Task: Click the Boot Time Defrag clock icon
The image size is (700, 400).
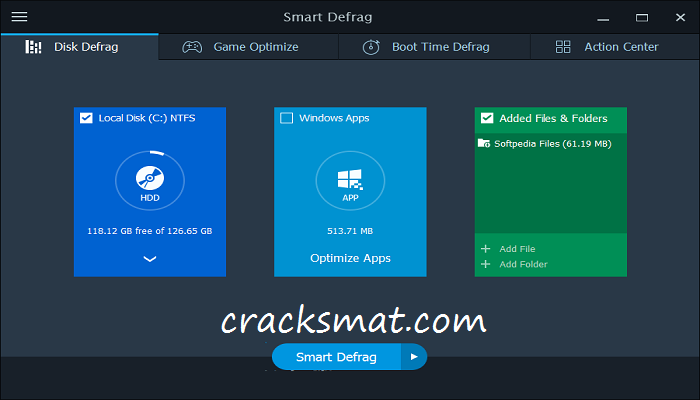Action: (371, 47)
